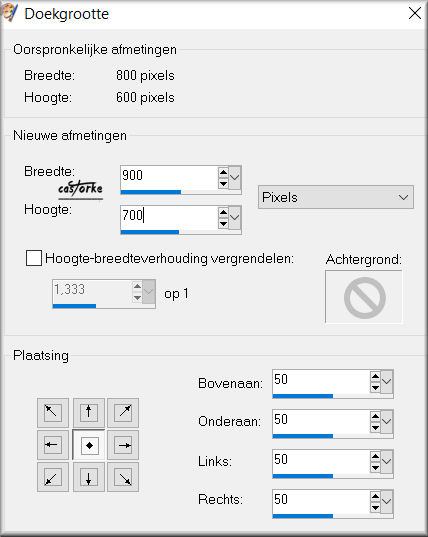
Task: Expand the Bovenaan value dropdown arrow
Action: pyautogui.click(x=387, y=382)
